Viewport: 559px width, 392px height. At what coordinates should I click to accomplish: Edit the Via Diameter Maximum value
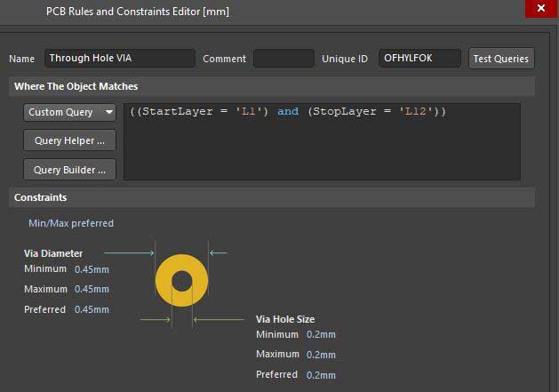[x=92, y=290]
